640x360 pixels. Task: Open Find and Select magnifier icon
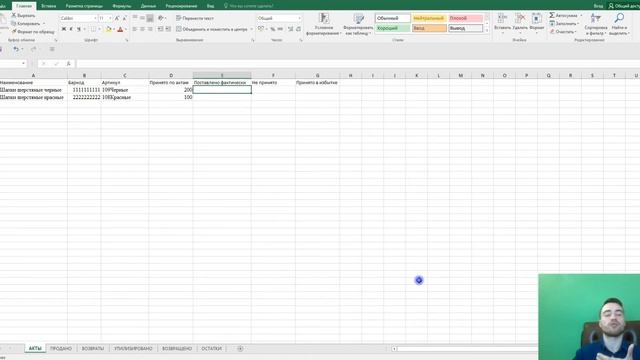point(619,18)
